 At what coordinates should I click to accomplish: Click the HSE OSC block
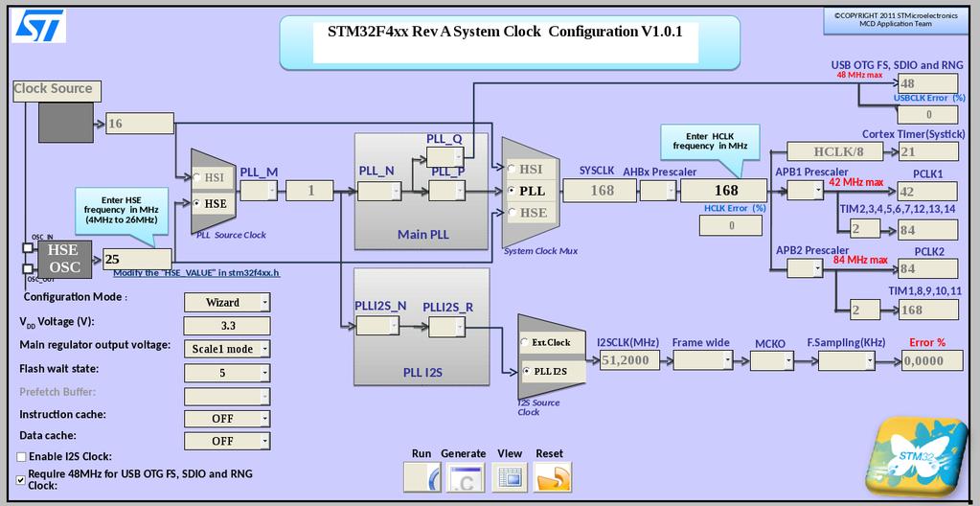click(x=64, y=259)
